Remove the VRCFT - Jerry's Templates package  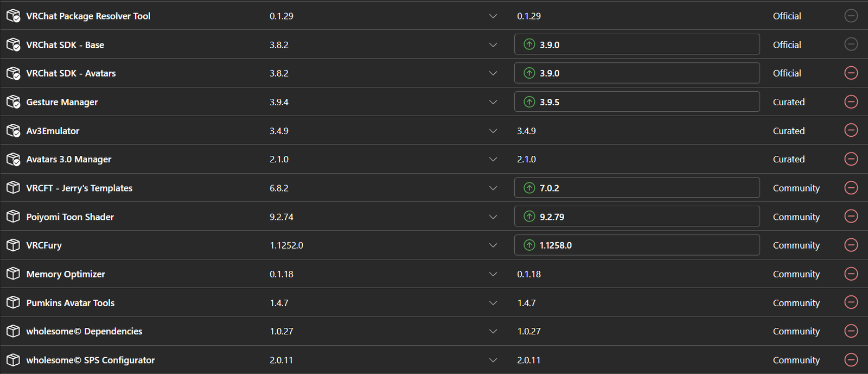tap(851, 188)
